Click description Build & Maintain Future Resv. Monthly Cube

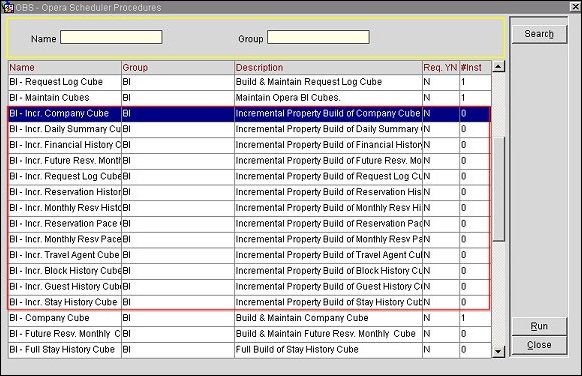click(326, 334)
